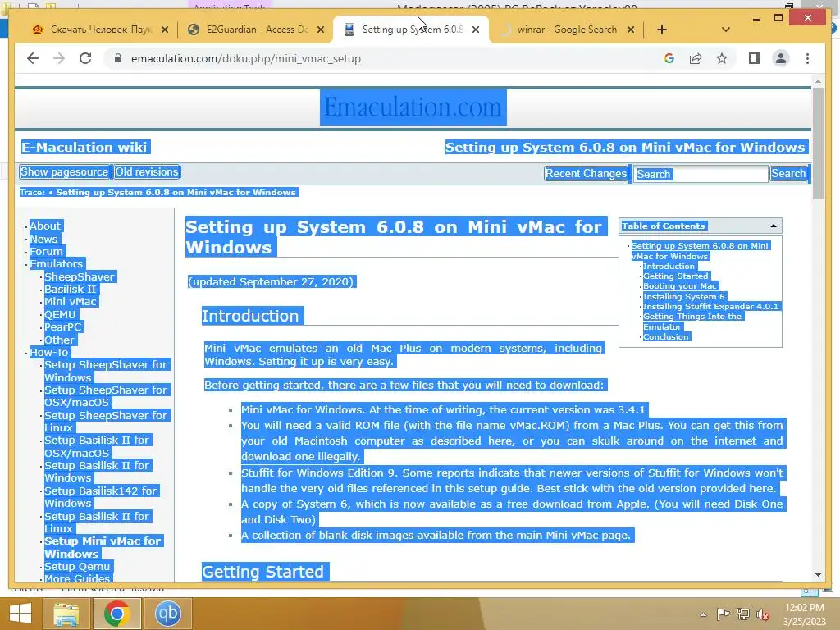The width and height of the screenshot is (840, 630).
Task: Open Action Center flag icon in tray
Action: pyautogui.click(x=724, y=614)
